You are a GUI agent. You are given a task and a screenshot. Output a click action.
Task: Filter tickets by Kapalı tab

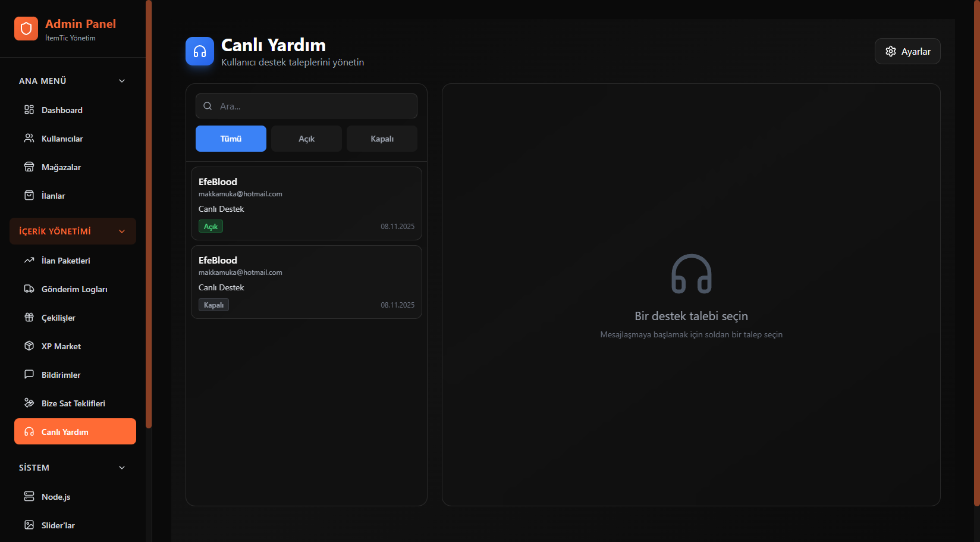(x=382, y=139)
